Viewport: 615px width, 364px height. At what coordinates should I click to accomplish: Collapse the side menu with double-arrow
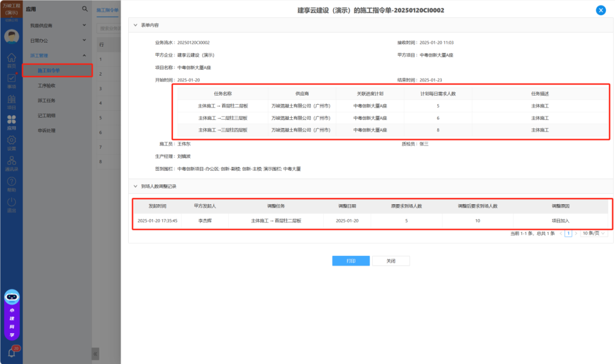point(95,353)
